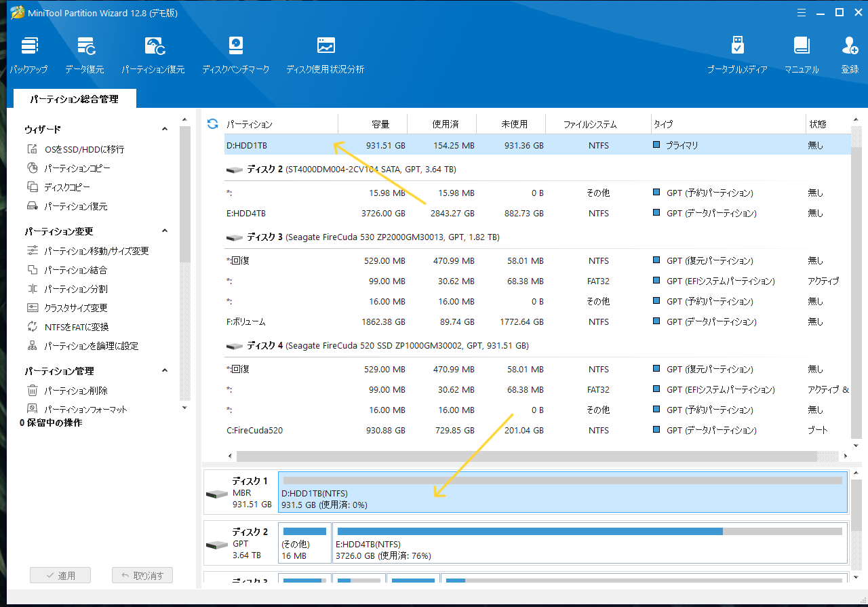Click the 2843.27 GB used-space cell
Viewport: 868px width, 607px height.
(452, 213)
